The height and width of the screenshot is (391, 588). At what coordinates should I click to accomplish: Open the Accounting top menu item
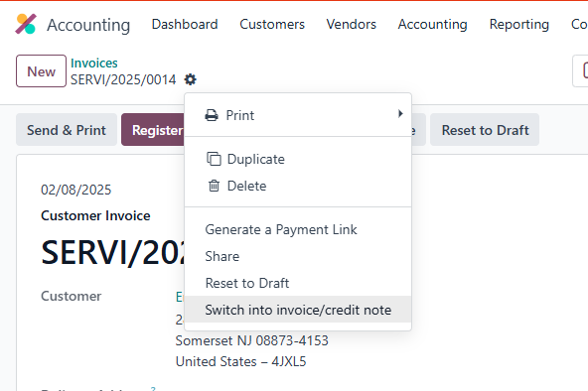coord(432,25)
